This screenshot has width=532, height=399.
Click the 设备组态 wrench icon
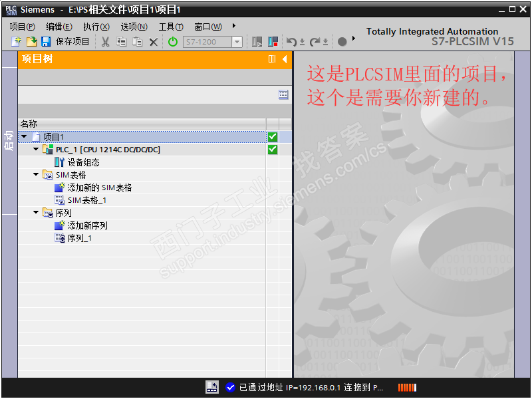(x=59, y=162)
